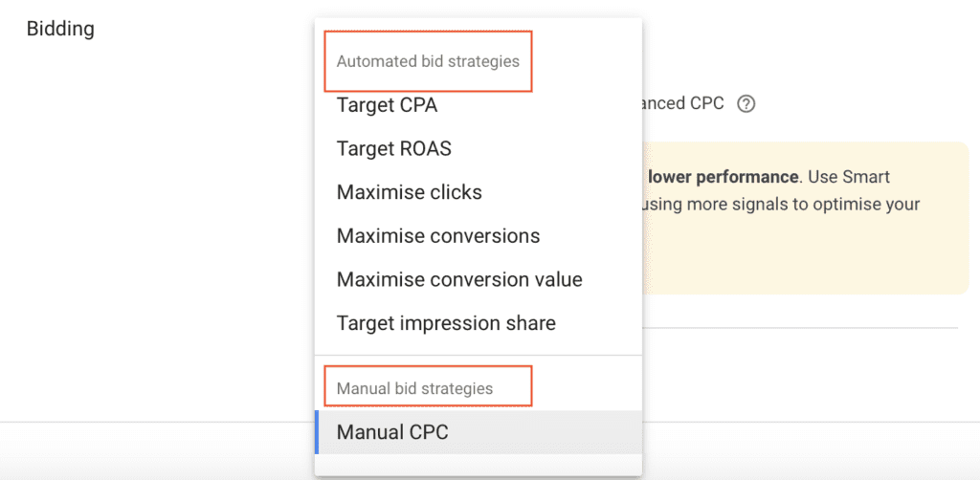Image resolution: width=980 pixels, height=480 pixels.
Task: Click empty space below Manual CPC in dropdown
Action: (479, 464)
